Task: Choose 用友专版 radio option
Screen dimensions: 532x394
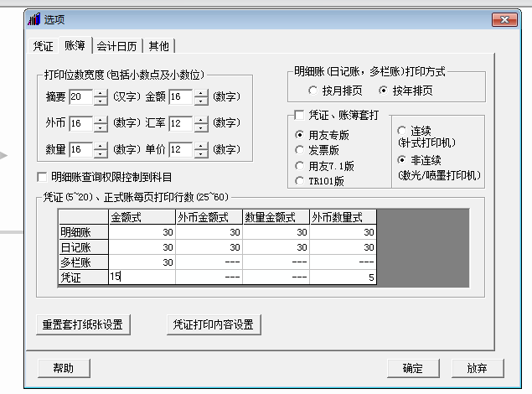Action: click(x=299, y=135)
